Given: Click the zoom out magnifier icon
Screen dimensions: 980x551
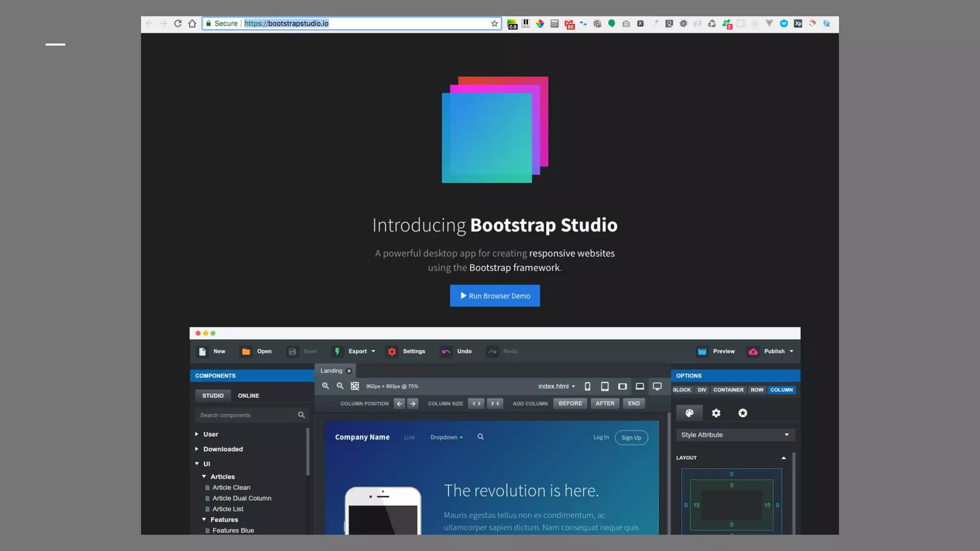Looking at the screenshot, I should (340, 386).
